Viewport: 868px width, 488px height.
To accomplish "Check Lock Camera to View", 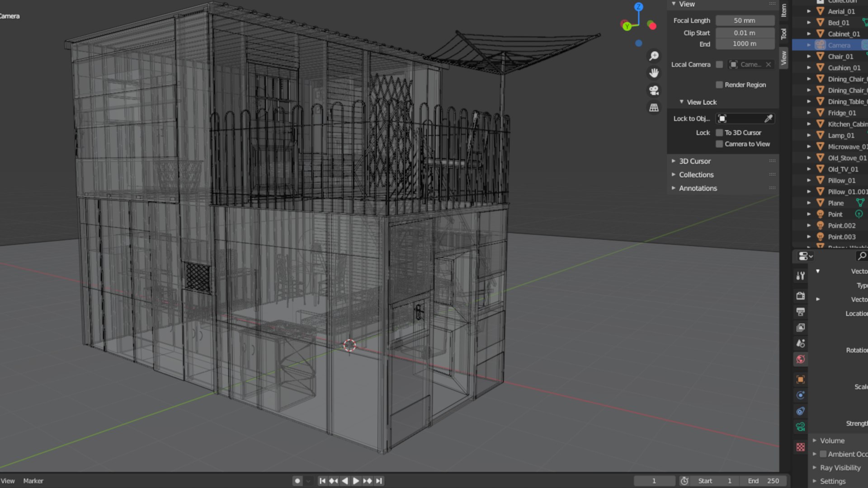I will (x=719, y=144).
